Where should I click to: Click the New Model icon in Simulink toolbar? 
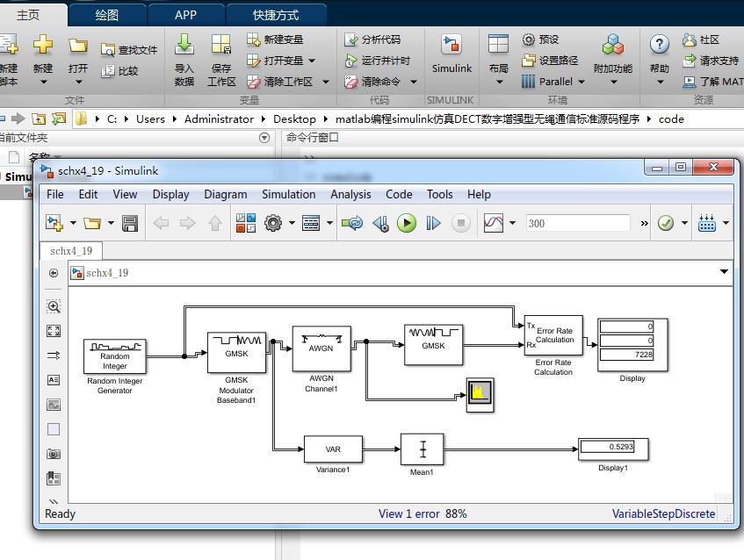point(54,223)
